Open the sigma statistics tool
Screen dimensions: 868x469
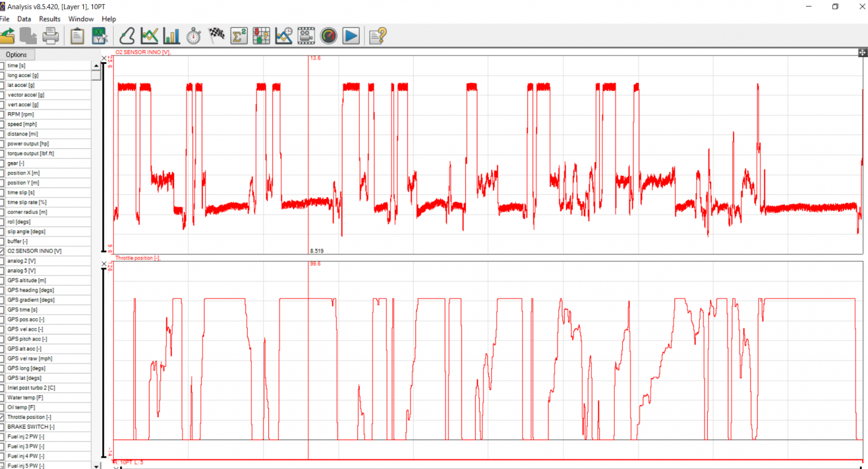pos(239,36)
